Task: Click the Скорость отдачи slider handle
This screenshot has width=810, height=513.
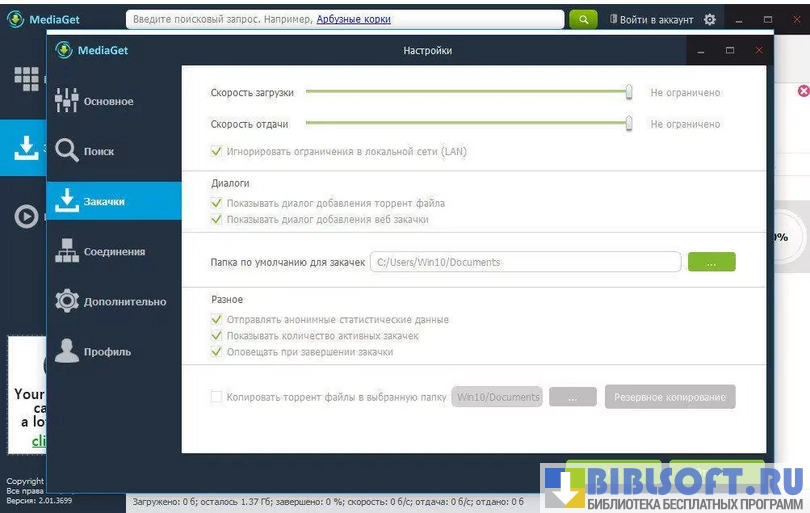Action: click(629, 124)
